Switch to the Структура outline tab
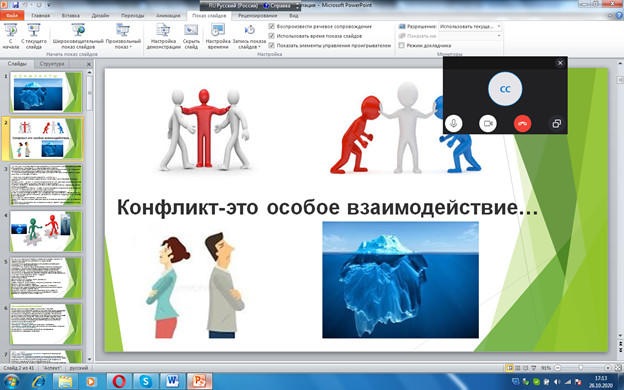 pos(52,64)
